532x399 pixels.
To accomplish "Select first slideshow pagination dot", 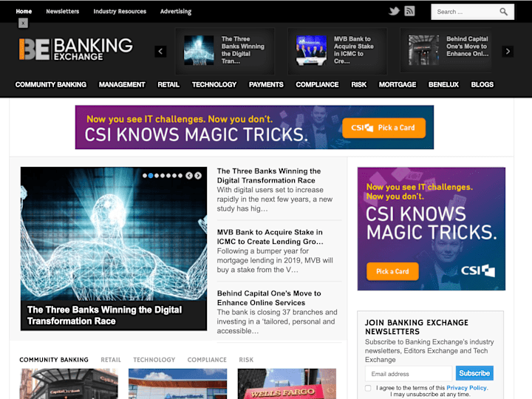I will [145, 175].
